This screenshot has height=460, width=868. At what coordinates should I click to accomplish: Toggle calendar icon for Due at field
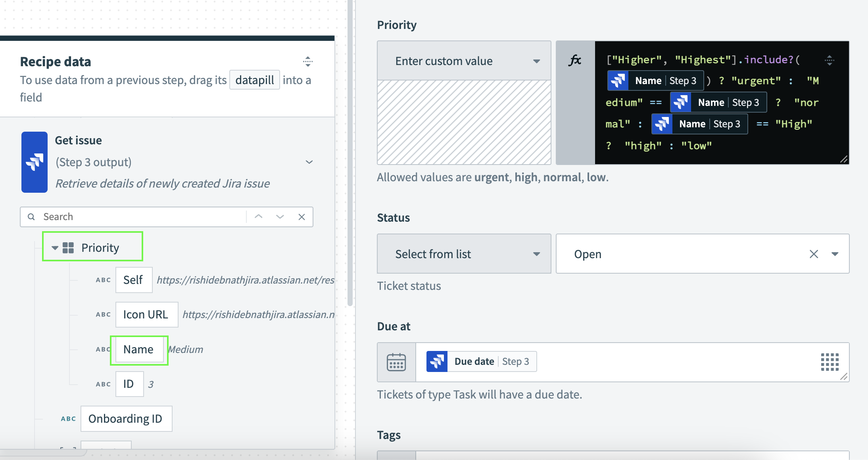tap(395, 361)
